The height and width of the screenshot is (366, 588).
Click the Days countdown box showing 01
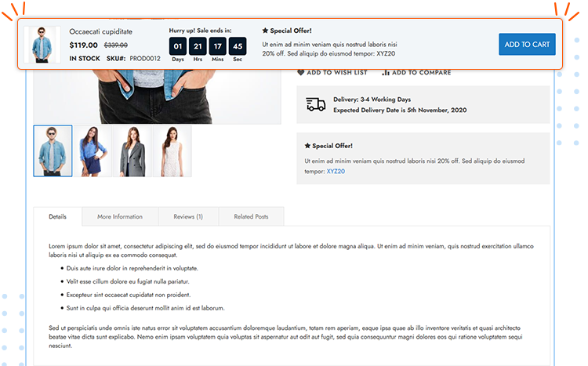tap(178, 46)
